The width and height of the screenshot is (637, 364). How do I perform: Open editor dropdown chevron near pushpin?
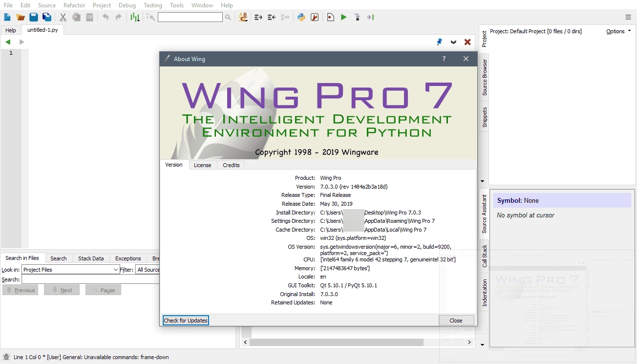click(x=453, y=42)
